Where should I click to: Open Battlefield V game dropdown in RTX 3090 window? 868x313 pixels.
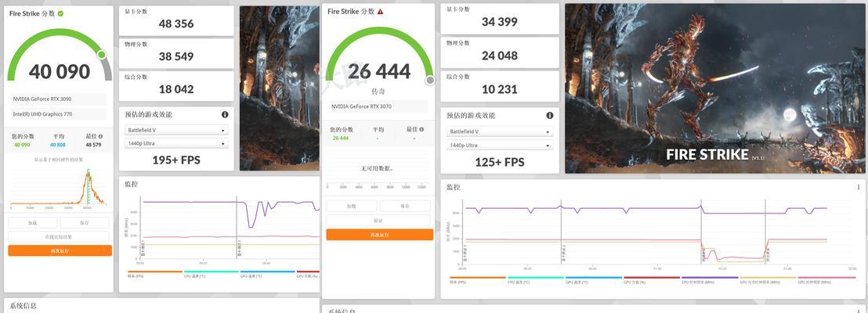[x=176, y=130]
